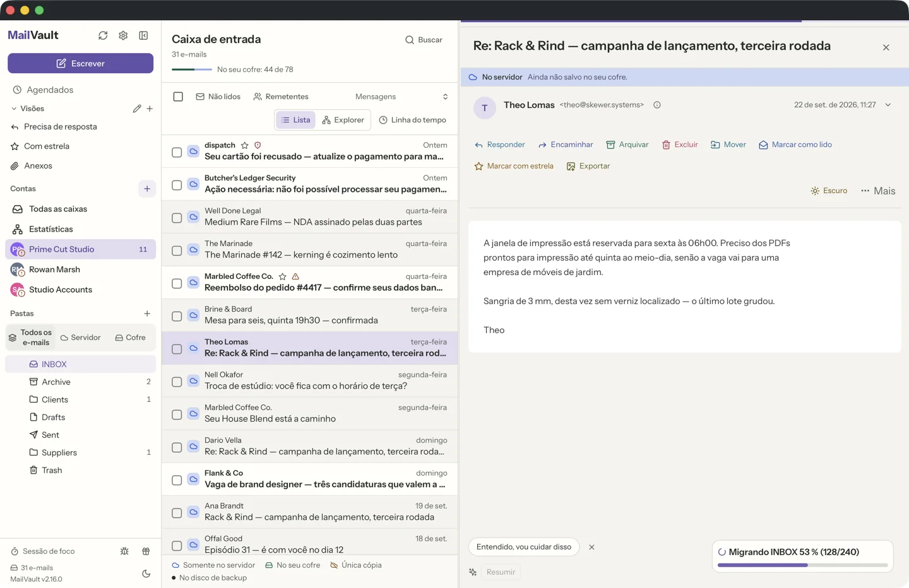The height and width of the screenshot is (588, 909).
Task: Open settings via the gear icon
Action: point(123,35)
